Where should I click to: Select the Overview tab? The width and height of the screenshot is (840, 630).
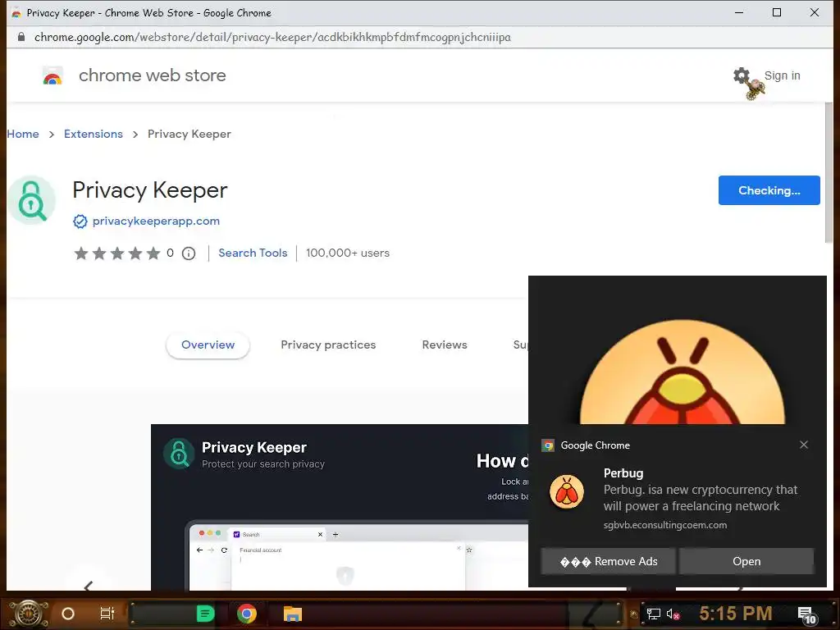point(208,345)
